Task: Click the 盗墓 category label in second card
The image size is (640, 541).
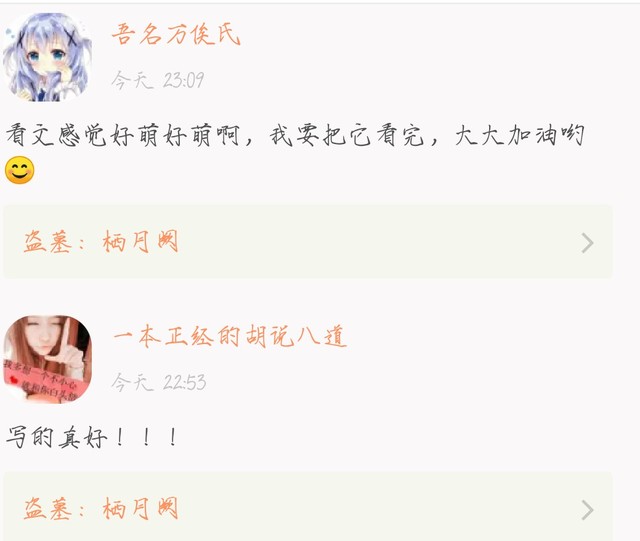Action: (x=47, y=508)
